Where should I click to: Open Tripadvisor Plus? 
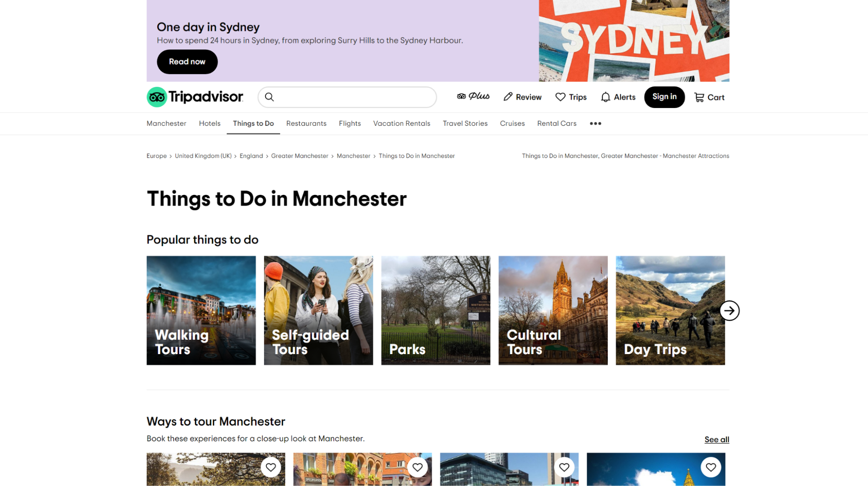pyautogui.click(x=473, y=96)
